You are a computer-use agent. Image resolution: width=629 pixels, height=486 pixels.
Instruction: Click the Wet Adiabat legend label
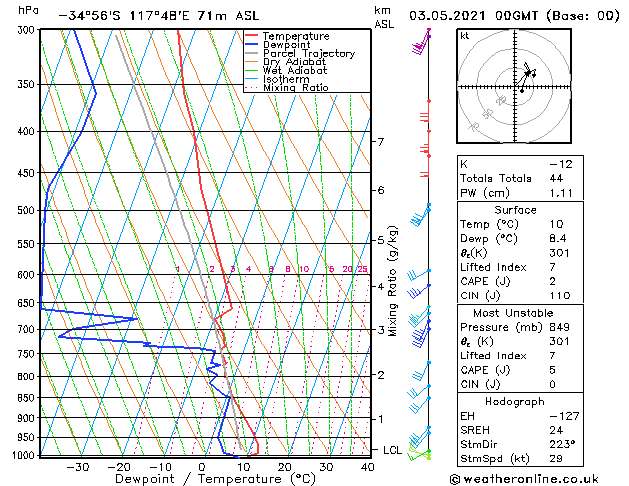(x=295, y=71)
